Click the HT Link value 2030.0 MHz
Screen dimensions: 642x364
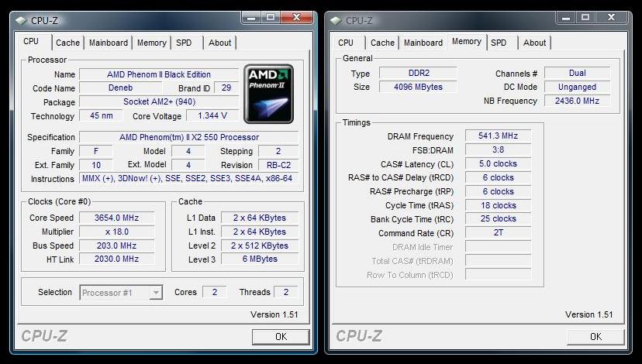click(116, 259)
